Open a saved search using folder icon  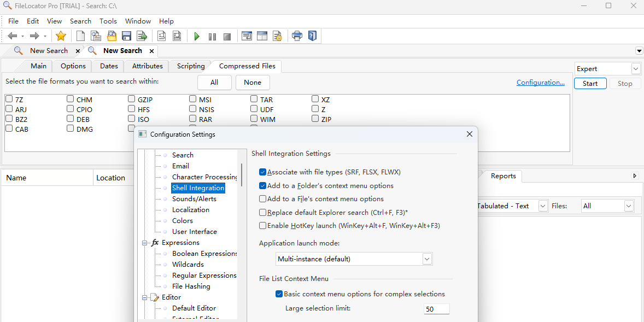(112, 36)
